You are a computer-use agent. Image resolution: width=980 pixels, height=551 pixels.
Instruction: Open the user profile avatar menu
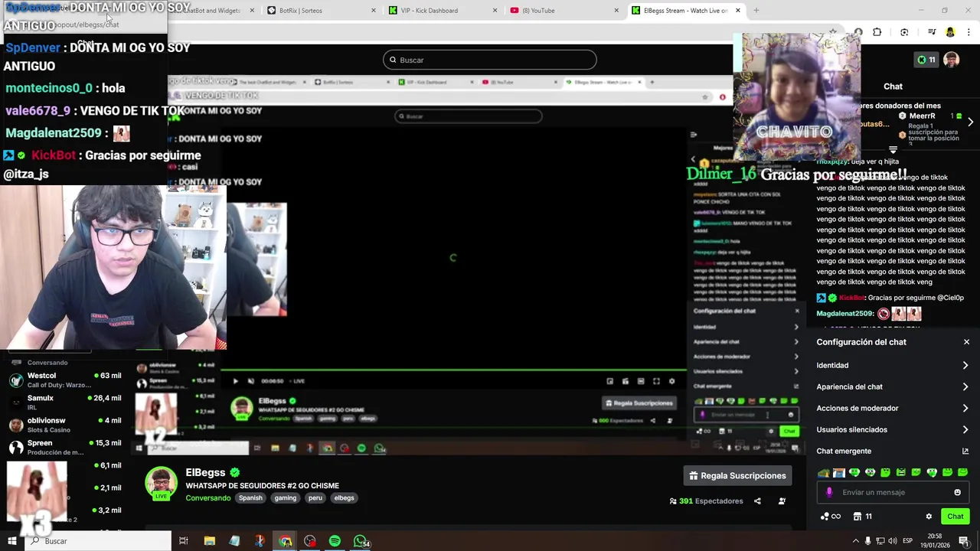(952, 60)
